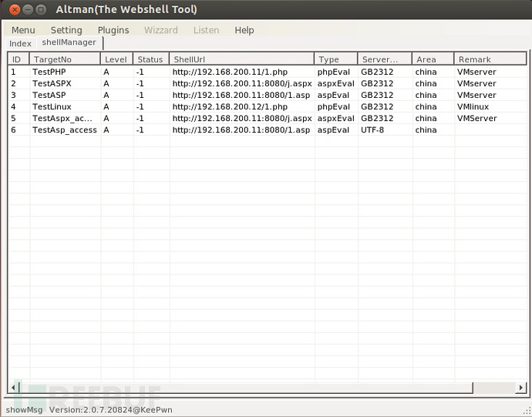Screen dimensions: 532x417
Task: Click the Area column header
Action: pyautogui.click(x=433, y=59)
